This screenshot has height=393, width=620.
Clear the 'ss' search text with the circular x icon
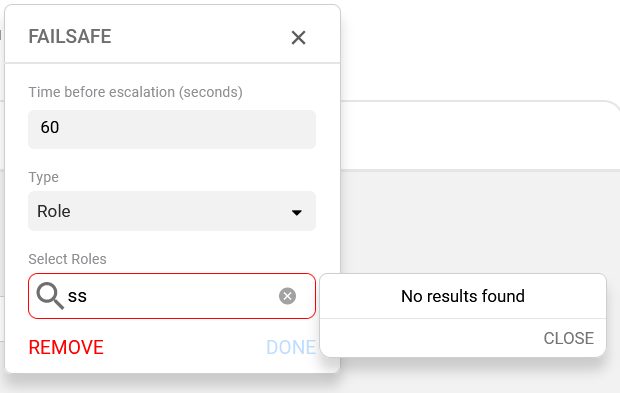tap(287, 296)
